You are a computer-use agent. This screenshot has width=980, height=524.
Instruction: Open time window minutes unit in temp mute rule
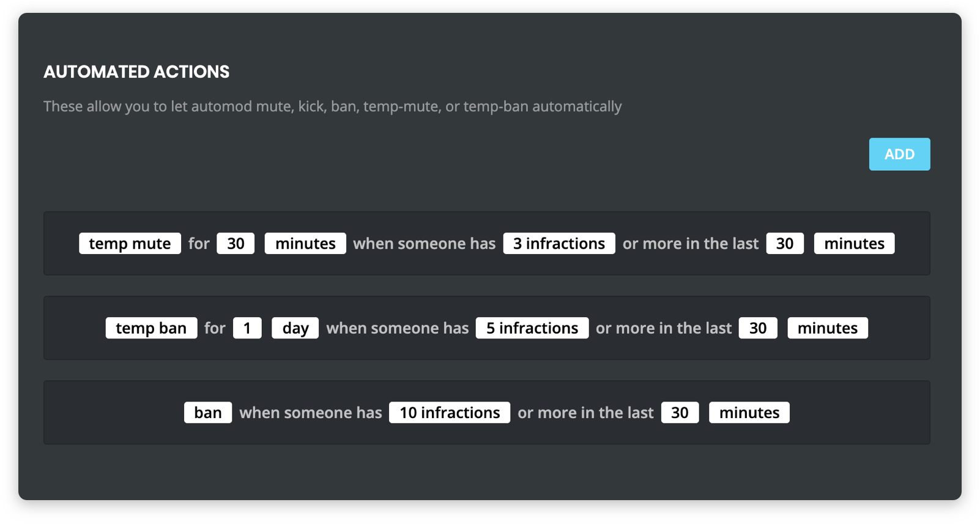(x=854, y=244)
